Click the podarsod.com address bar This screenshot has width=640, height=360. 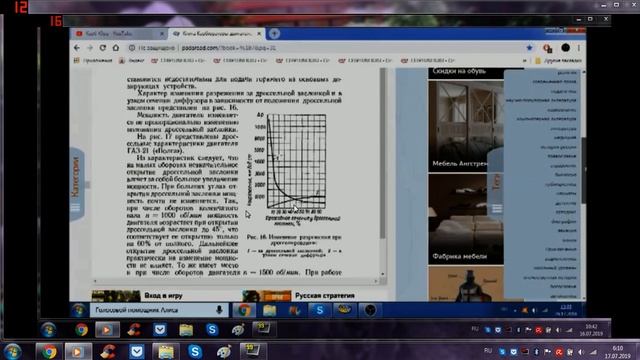click(x=327, y=48)
